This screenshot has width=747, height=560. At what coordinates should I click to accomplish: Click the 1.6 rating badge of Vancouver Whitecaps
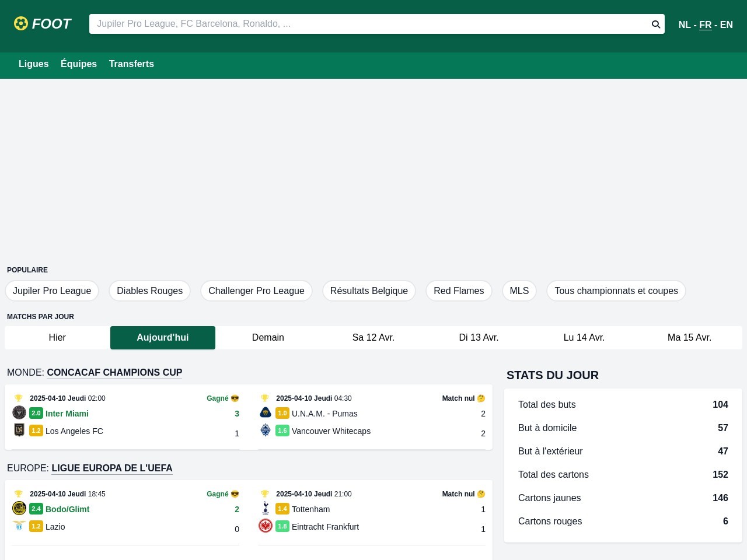(x=282, y=430)
